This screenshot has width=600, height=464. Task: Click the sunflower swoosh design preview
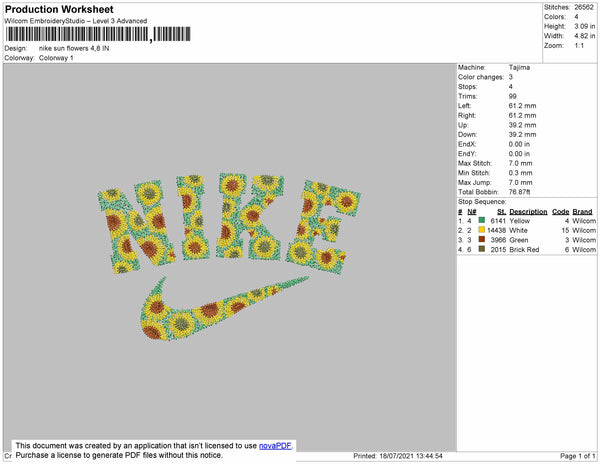224,308
